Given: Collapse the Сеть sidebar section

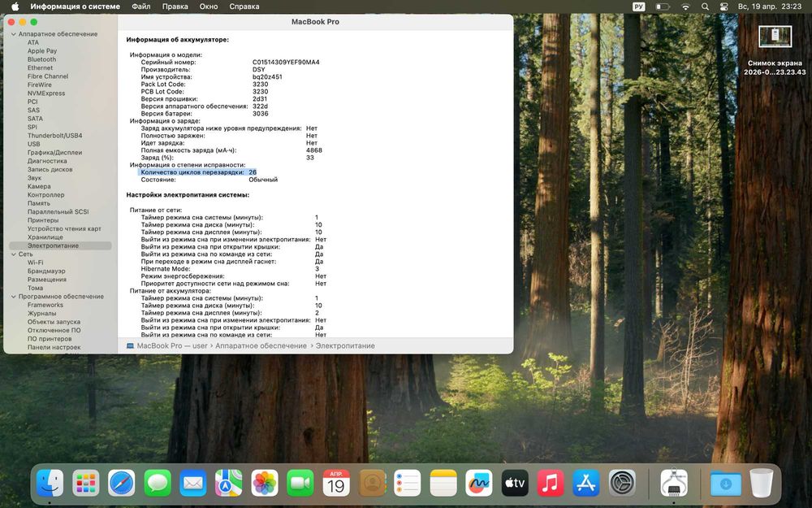Looking at the screenshot, I should click(x=14, y=254).
